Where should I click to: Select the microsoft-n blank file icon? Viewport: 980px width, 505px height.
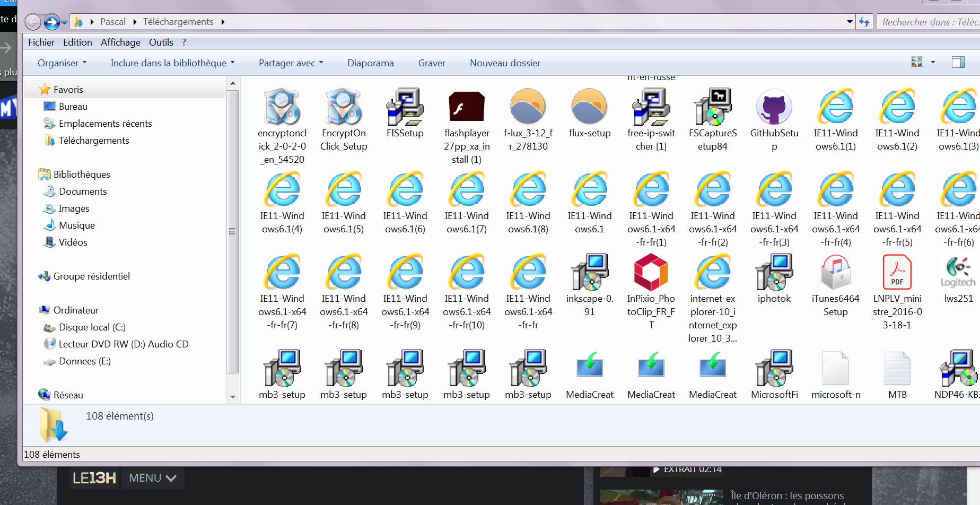836,368
